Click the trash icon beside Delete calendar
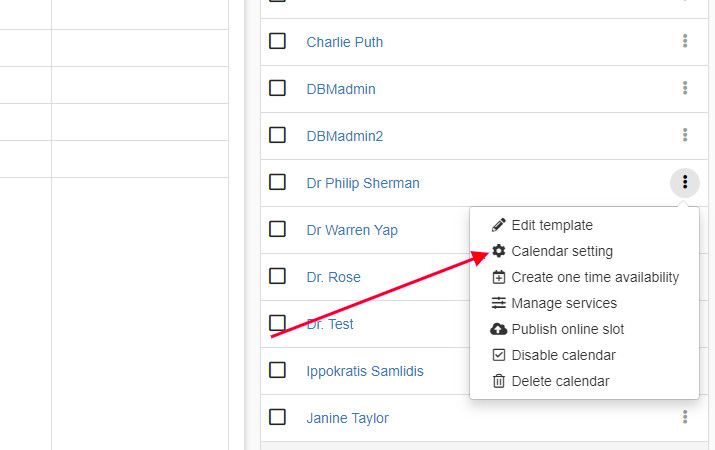The width and height of the screenshot is (715, 450). (499, 381)
